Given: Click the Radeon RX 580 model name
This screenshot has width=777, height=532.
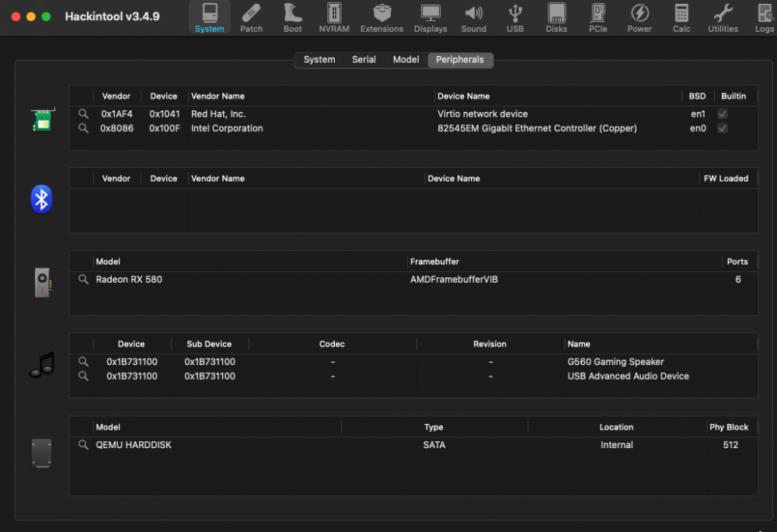Looking at the screenshot, I should tap(129, 280).
